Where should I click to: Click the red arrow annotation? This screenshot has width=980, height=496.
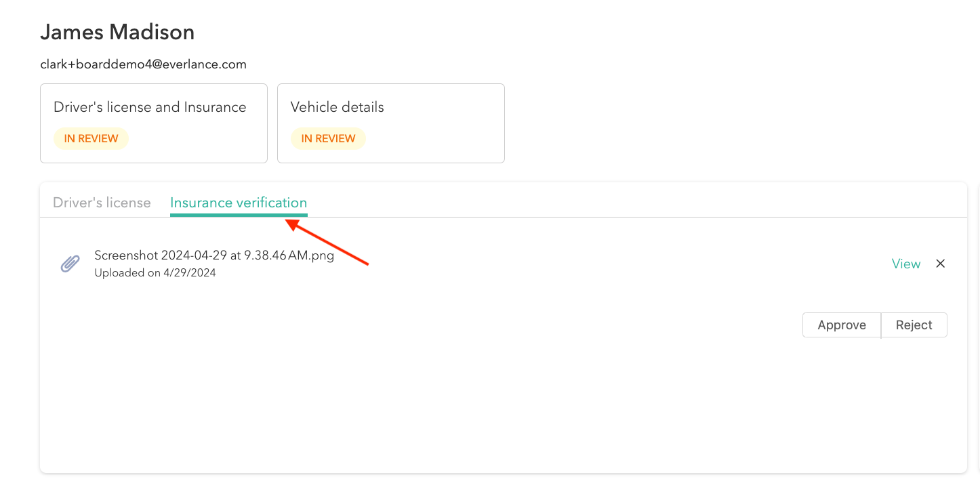329,242
